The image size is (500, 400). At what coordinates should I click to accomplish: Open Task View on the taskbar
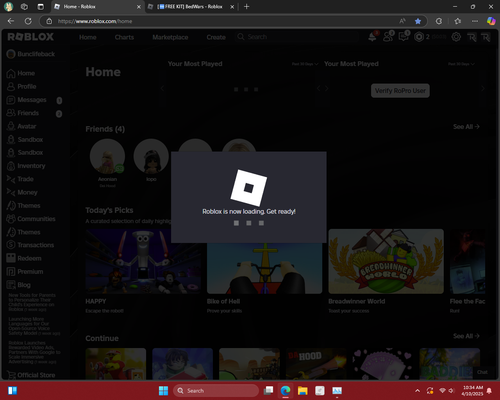[268, 390]
